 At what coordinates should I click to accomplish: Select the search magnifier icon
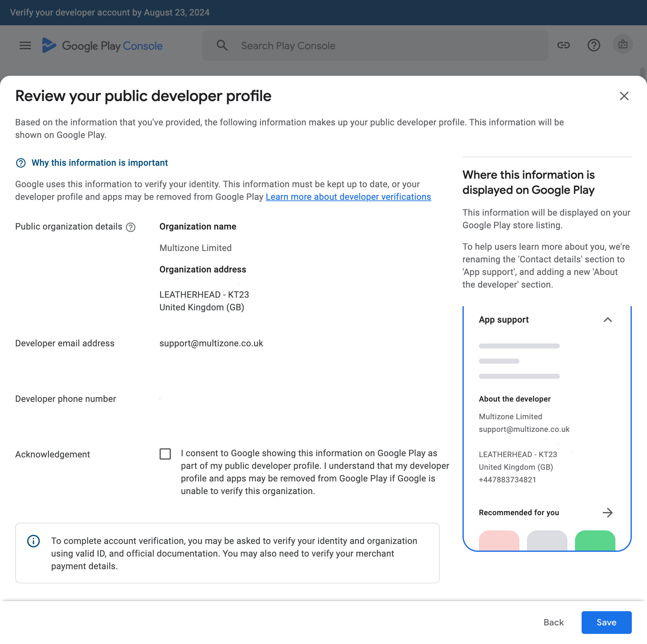pyautogui.click(x=222, y=45)
